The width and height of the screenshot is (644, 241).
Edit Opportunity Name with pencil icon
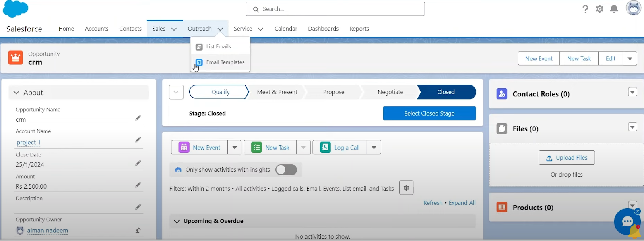coord(138,118)
